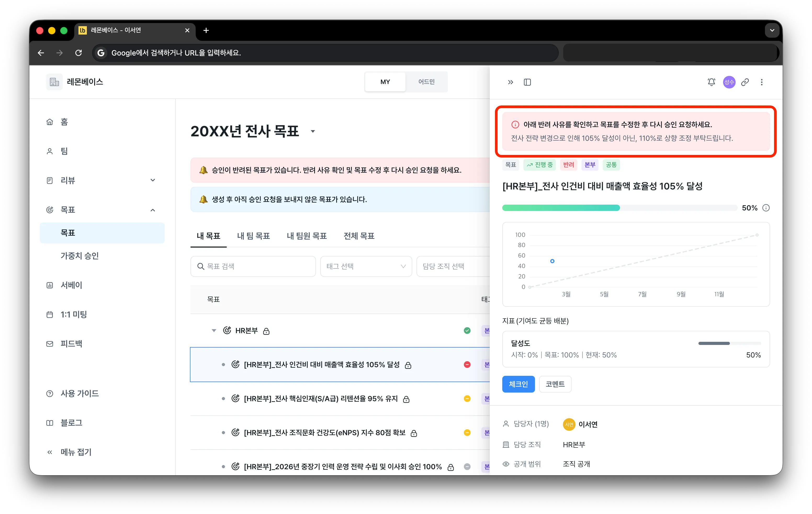
Task: Click the info icon next to 50% progress
Action: 766,208
